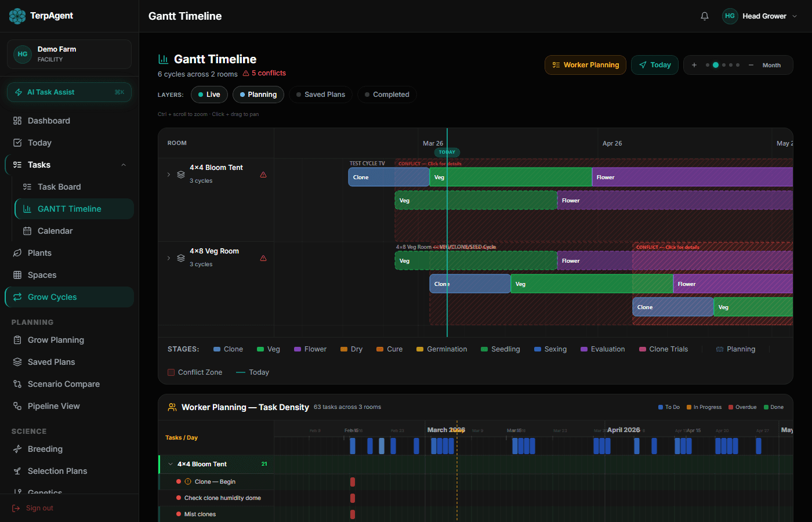The image size is (812, 522).
Task: Select the first zoom level dot
Action: 708,65
